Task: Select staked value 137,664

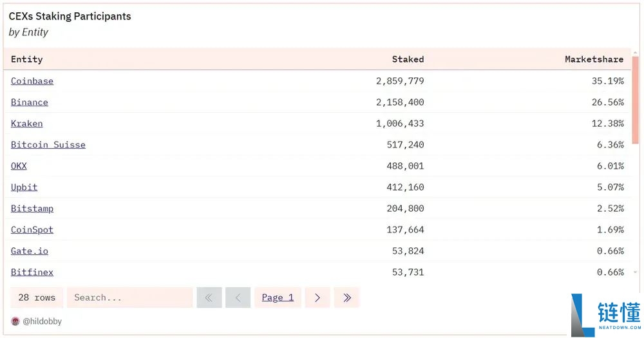Action: [405, 230]
